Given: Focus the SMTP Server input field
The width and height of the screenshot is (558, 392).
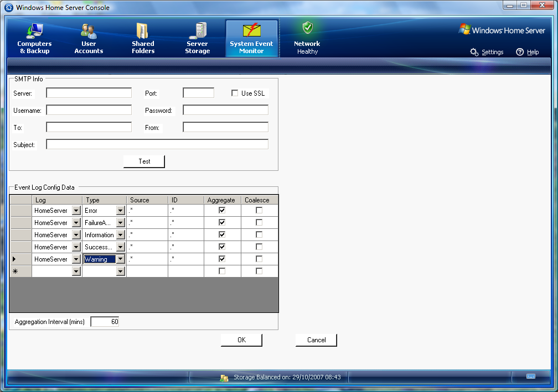Looking at the screenshot, I should (x=89, y=93).
